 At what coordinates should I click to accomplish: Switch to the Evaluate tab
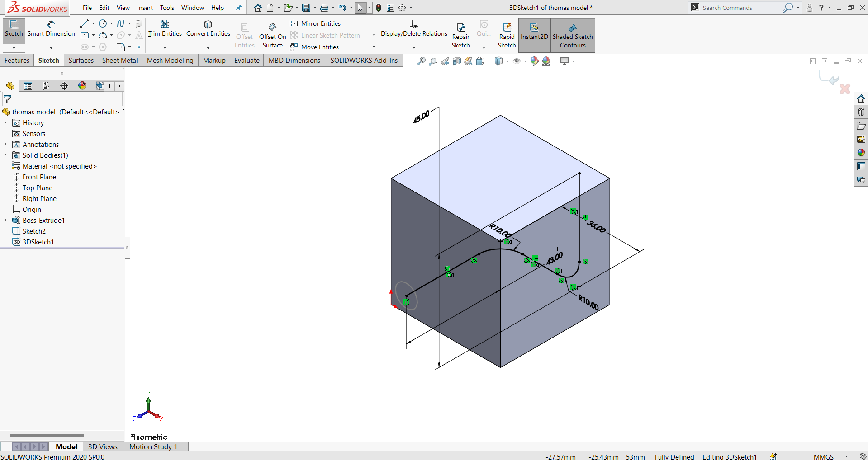coord(247,61)
